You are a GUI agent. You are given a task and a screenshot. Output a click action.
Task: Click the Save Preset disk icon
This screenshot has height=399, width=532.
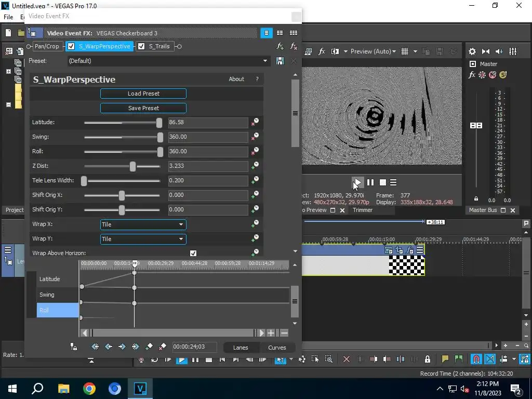click(280, 61)
